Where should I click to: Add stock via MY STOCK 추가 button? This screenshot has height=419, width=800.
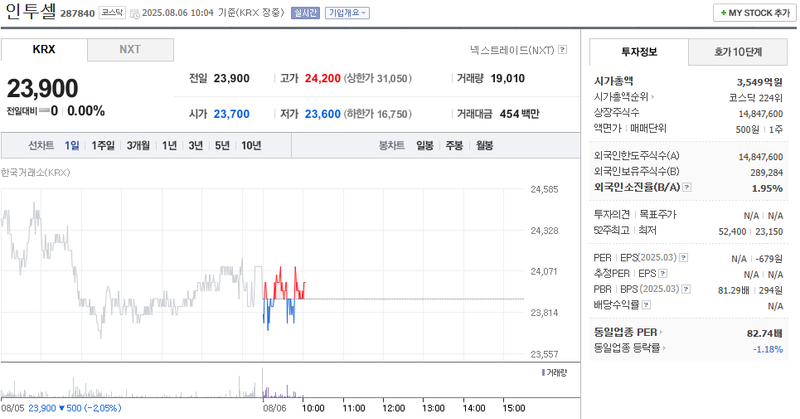[755, 13]
